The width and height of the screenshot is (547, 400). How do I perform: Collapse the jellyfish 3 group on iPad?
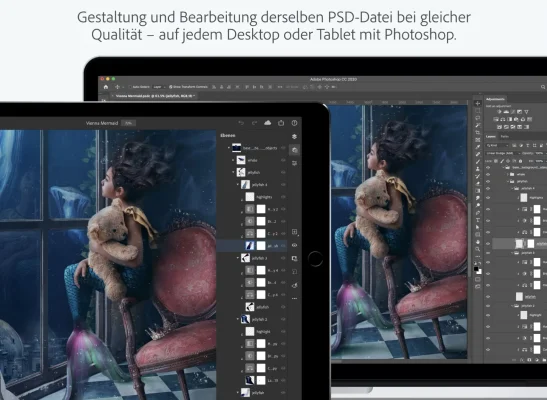point(238,258)
